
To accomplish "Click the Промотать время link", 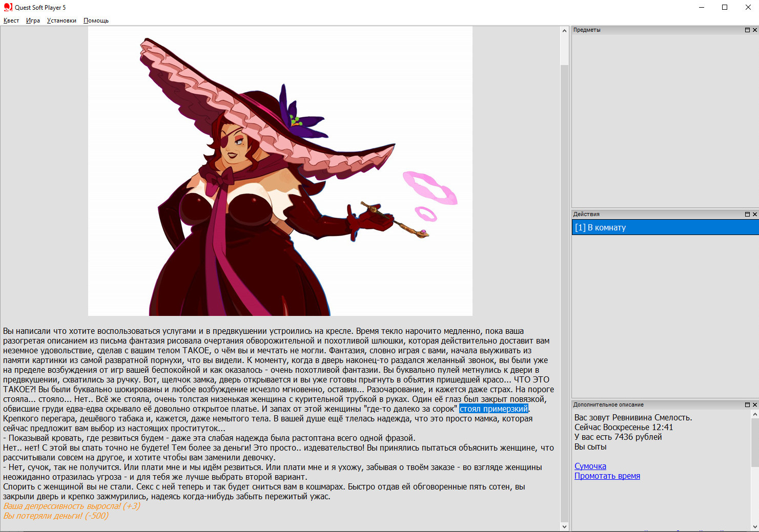I will 607,476.
